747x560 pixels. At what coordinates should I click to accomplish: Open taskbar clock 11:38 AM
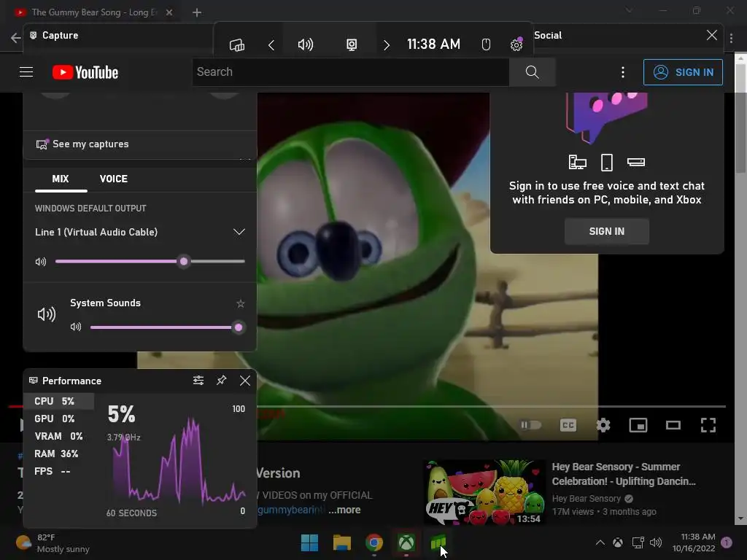694,542
